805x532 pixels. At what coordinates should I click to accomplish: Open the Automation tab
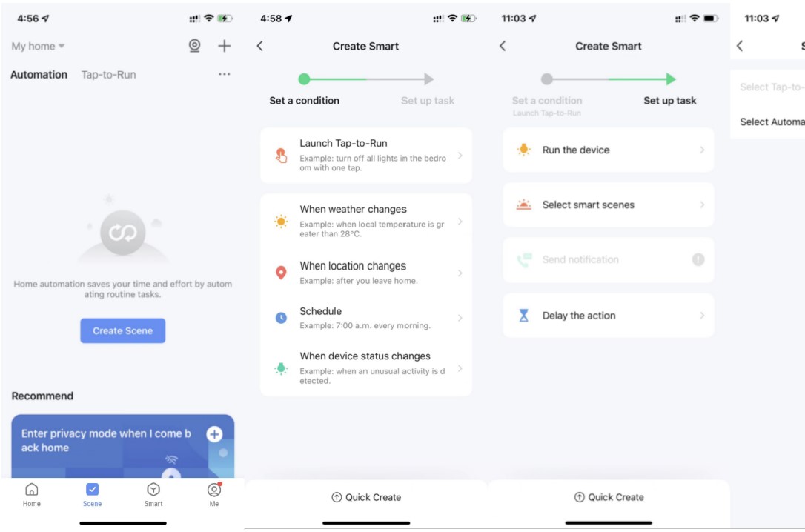(x=38, y=74)
